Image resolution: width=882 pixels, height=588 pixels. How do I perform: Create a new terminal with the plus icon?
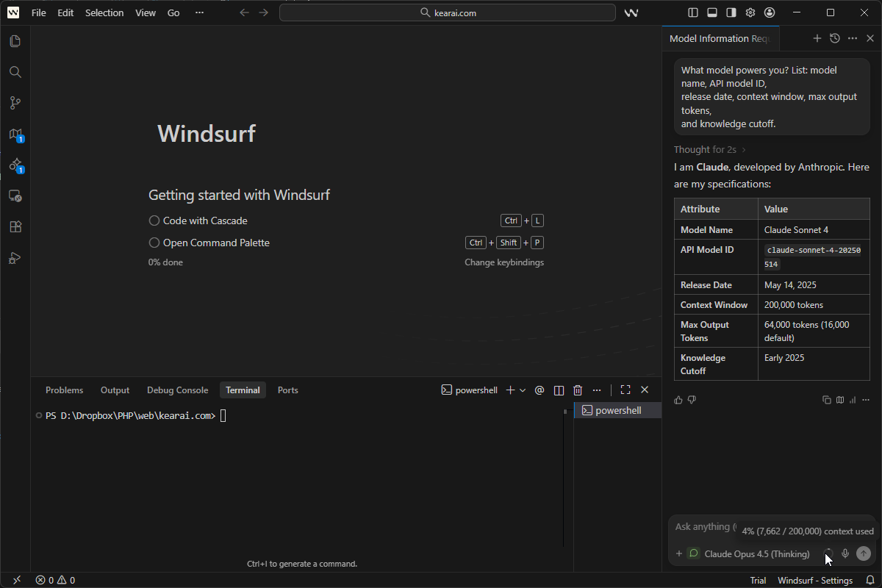pos(511,390)
